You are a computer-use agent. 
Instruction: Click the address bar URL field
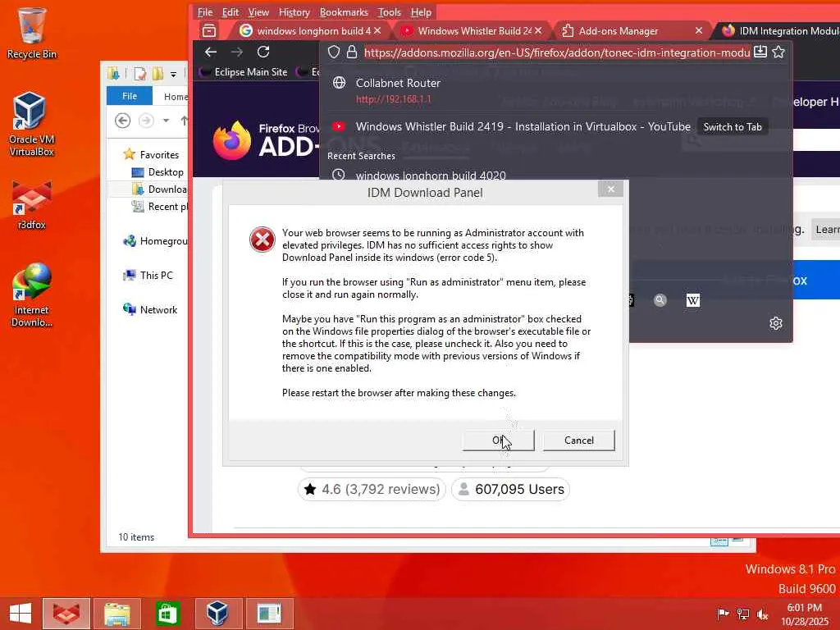[x=557, y=52]
